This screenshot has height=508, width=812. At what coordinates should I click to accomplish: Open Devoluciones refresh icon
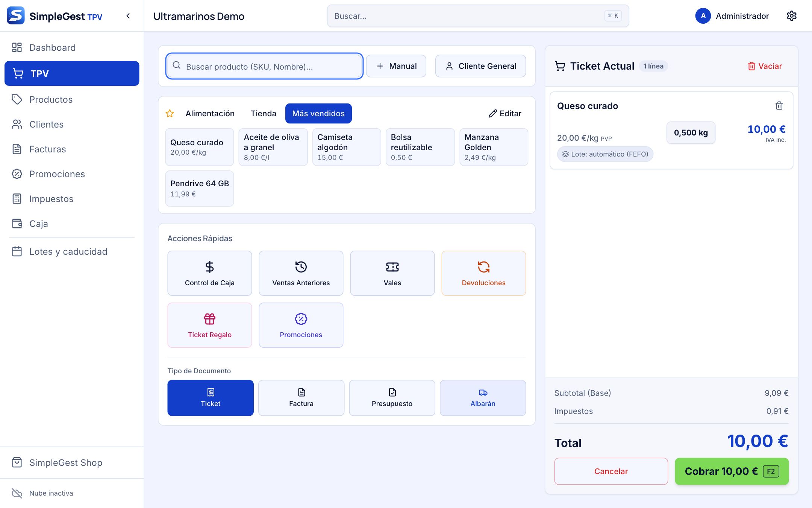tap(483, 273)
